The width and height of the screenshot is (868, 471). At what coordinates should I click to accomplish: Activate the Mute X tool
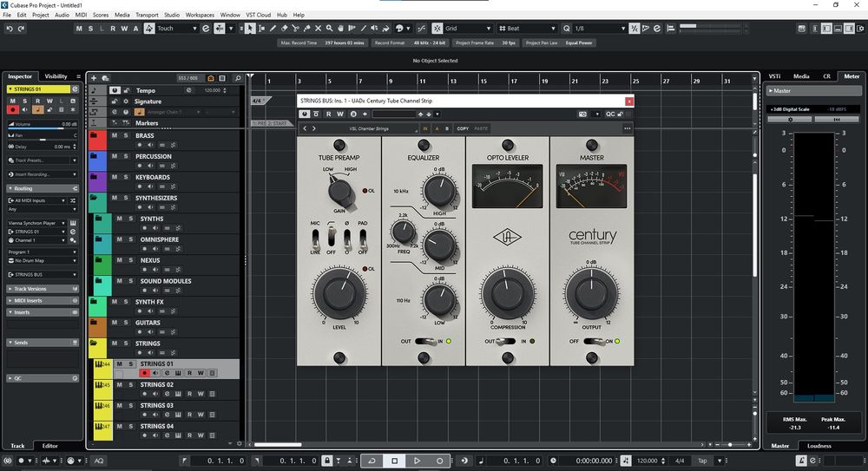319,29
